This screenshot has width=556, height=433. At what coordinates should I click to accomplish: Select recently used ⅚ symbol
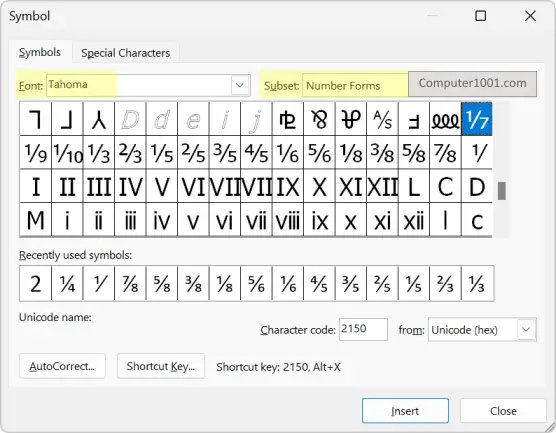256,283
